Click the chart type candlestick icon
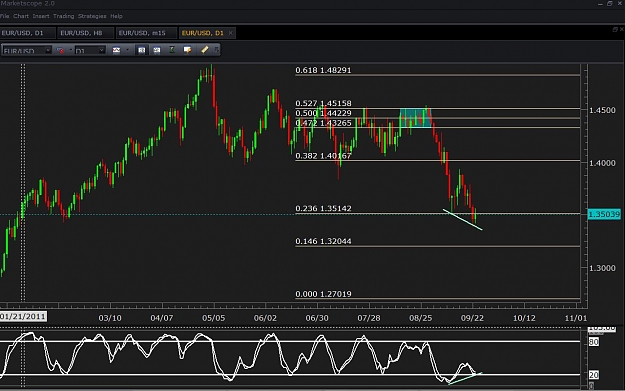 [x=116, y=50]
